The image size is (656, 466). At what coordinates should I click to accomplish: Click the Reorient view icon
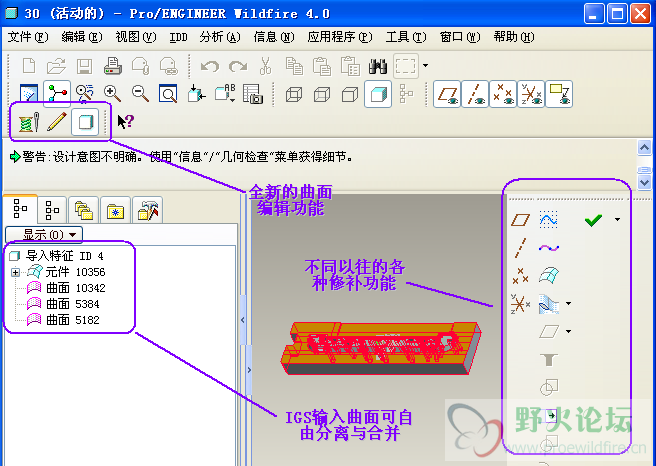pyautogui.click(x=196, y=93)
